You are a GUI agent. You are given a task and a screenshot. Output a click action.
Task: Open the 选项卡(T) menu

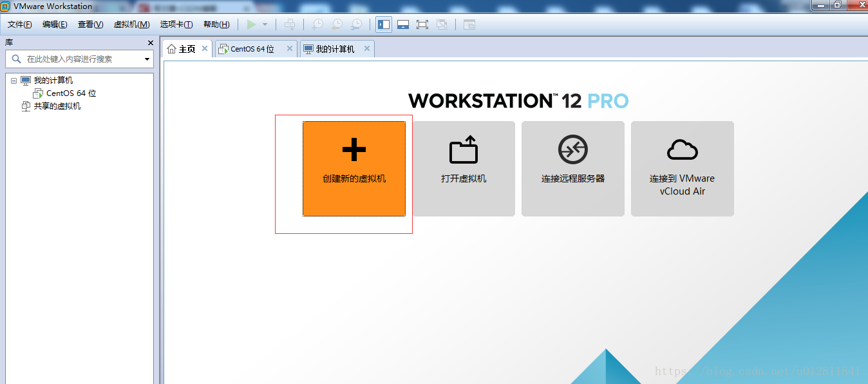point(176,24)
